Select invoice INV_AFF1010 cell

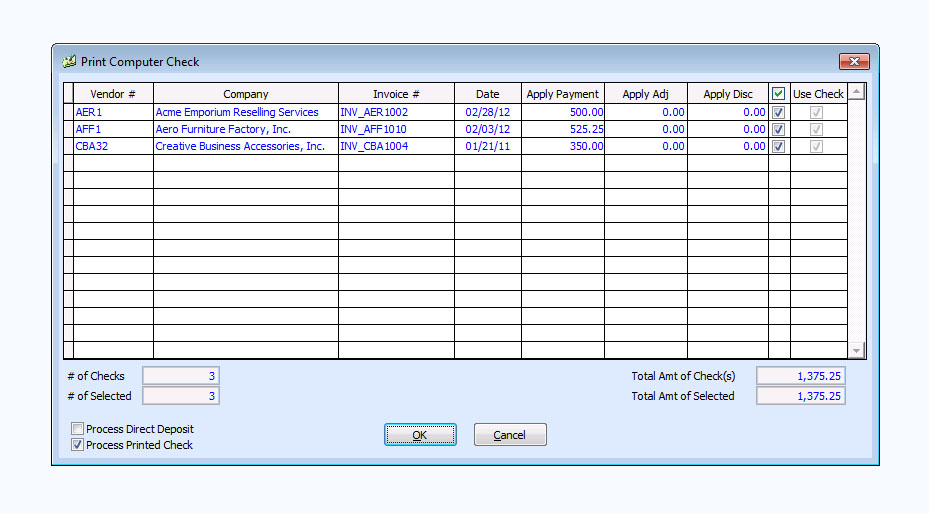click(396, 130)
